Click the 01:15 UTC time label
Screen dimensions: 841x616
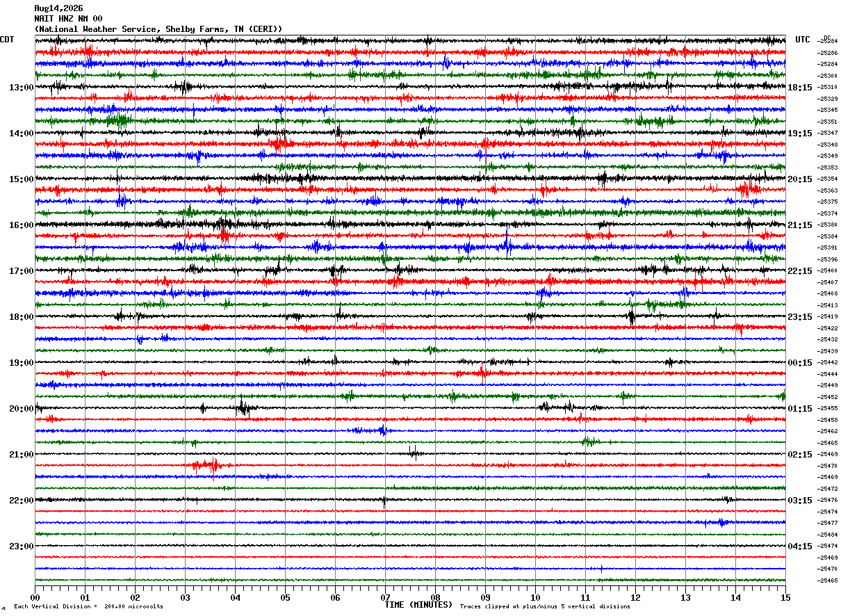pyautogui.click(x=800, y=408)
